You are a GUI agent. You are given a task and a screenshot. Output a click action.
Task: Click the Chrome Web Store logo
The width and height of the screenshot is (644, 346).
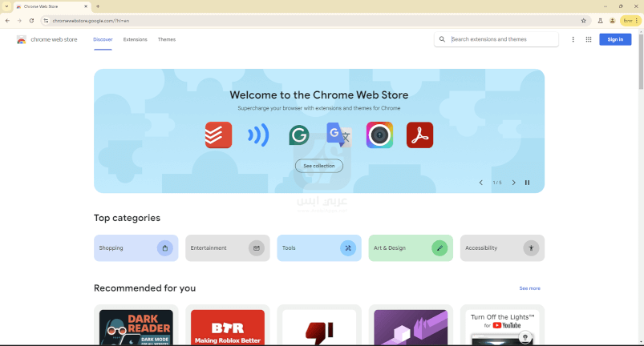coord(22,40)
